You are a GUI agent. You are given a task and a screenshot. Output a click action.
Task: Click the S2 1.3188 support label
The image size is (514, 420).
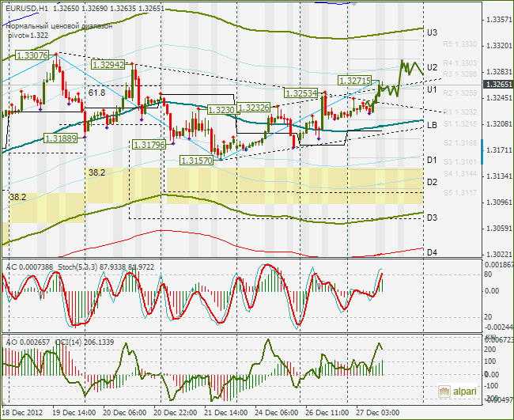(x=460, y=143)
